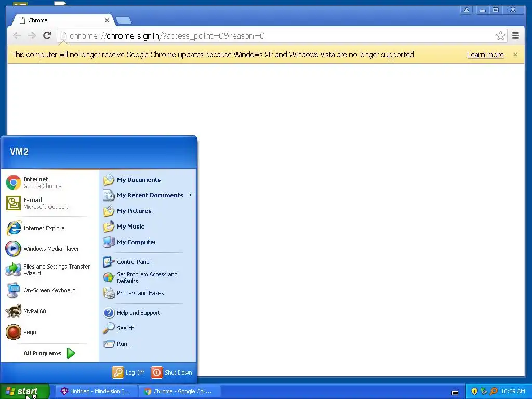Open Printers and Faxes
The height and width of the screenshot is (399, 532).
tap(148, 293)
